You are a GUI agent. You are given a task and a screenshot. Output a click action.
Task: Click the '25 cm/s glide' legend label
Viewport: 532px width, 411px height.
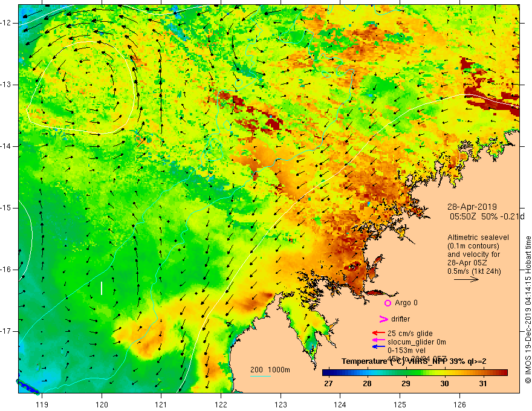(410, 334)
